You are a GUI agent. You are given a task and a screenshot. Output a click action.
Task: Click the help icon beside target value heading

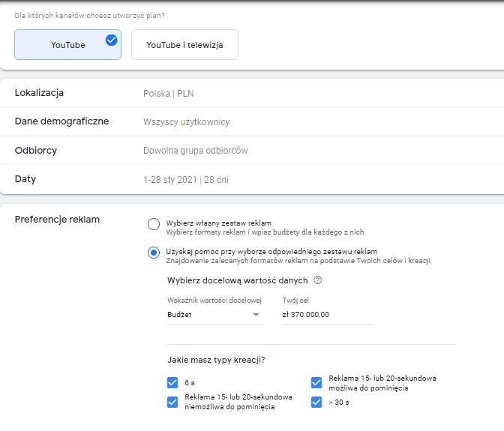(317, 280)
